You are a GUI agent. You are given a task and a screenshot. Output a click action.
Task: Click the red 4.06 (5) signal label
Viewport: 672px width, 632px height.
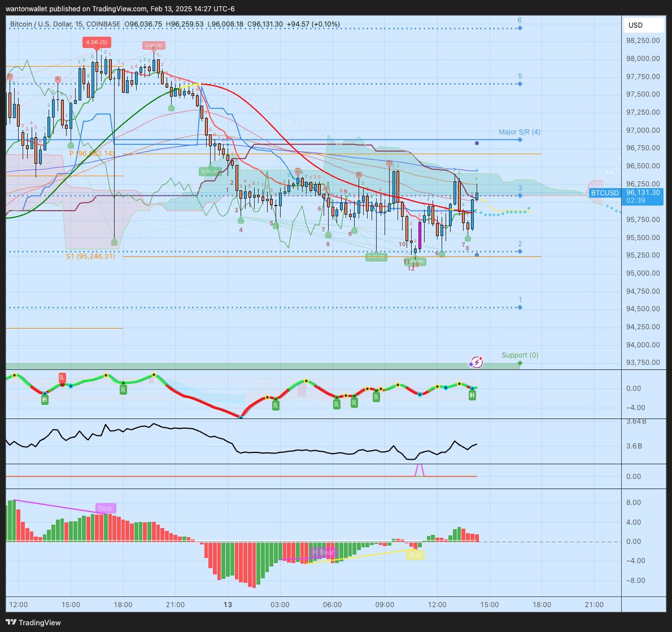pyautogui.click(x=97, y=42)
